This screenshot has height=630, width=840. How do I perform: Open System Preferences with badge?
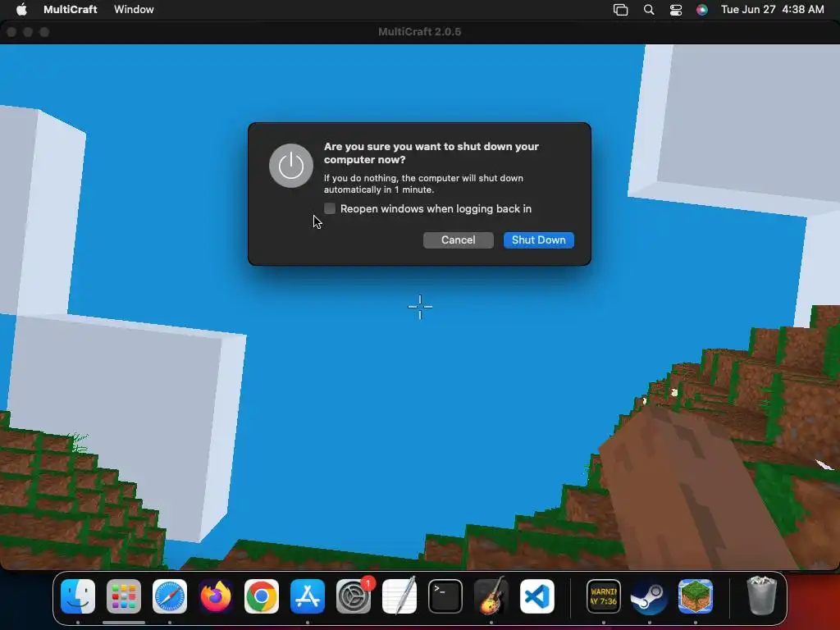[x=354, y=596]
